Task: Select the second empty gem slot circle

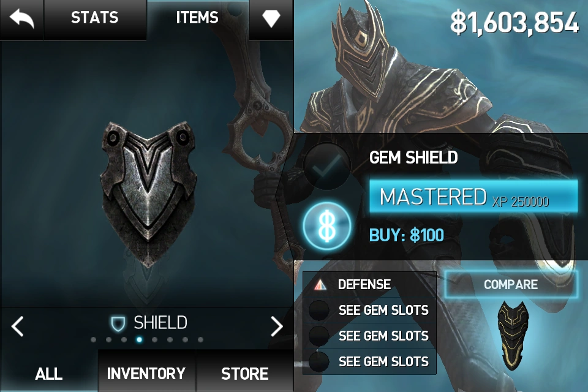Action: 318,336
